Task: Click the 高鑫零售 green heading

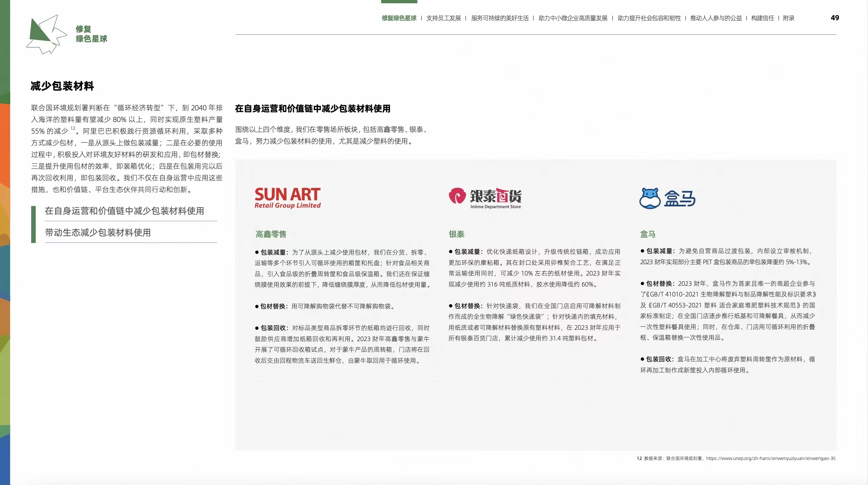Action: [271, 234]
